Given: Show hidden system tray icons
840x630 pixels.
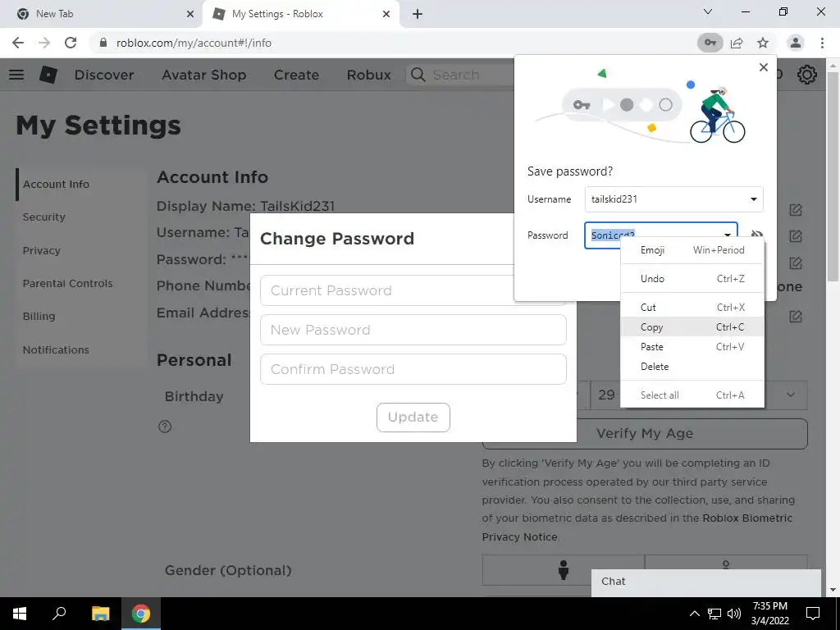Looking at the screenshot, I should [x=694, y=614].
